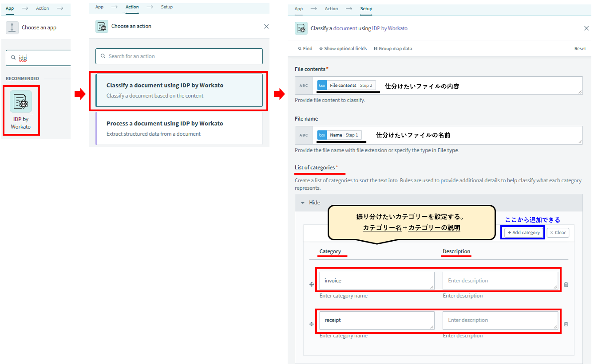This screenshot has height=364, width=594.
Task: Go to Setup tab in the middle panel
Action: tap(167, 7)
